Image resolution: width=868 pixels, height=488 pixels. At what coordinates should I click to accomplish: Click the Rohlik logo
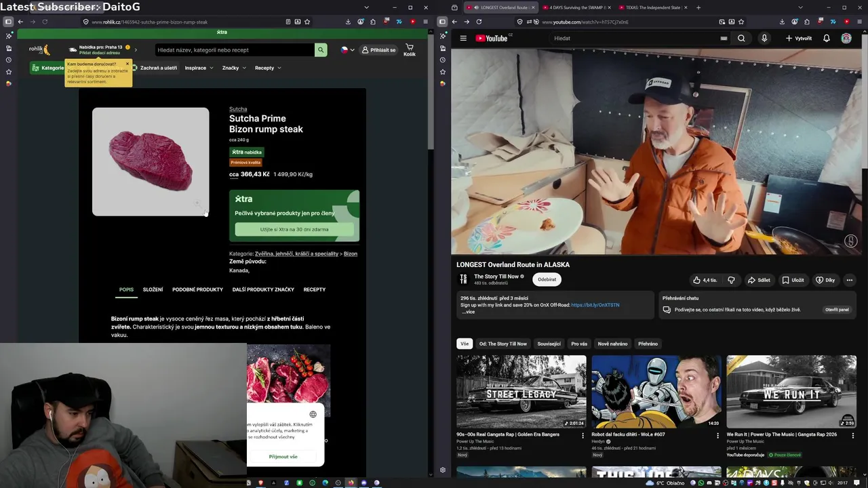tap(39, 49)
